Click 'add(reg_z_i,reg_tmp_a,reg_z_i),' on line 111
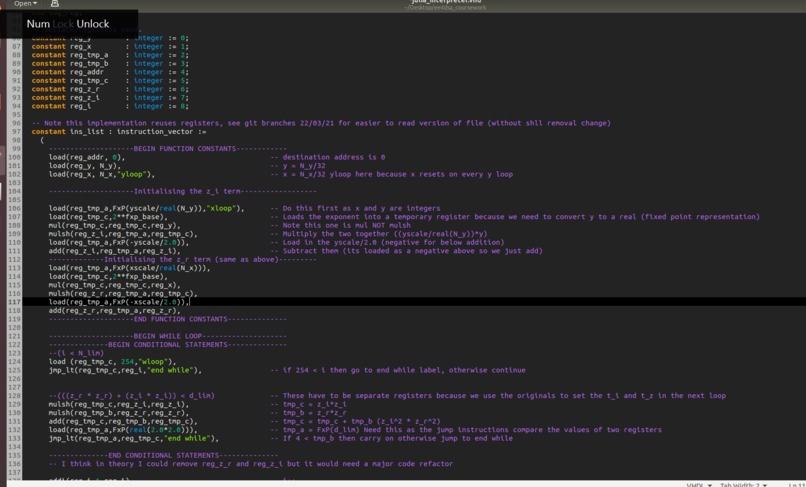806x487 pixels. point(115,251)
